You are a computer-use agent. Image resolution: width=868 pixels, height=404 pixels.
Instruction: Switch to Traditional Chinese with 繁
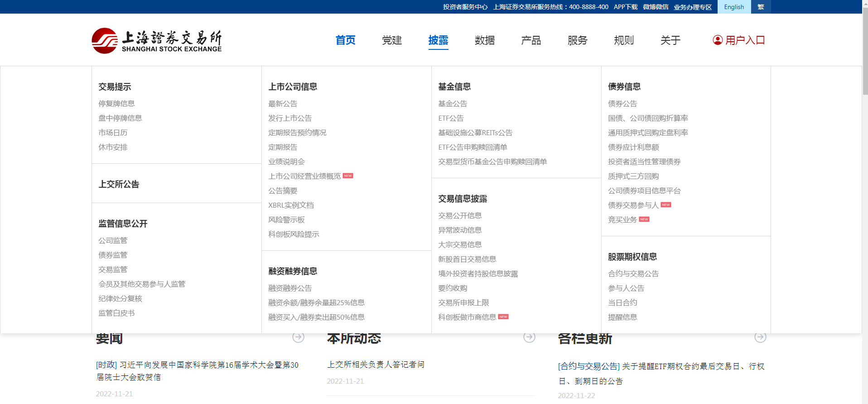pyautogui.click(x=761, y=7)
